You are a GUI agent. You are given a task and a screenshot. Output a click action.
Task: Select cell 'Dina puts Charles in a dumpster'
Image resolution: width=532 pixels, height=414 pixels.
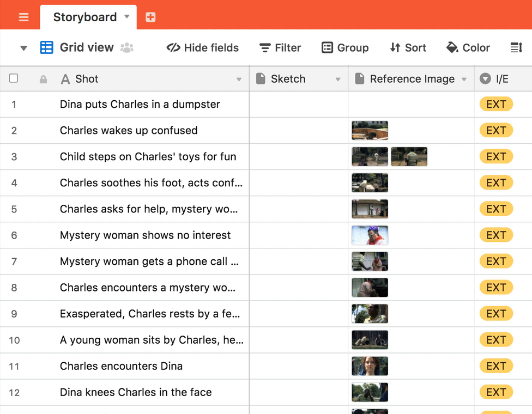click(x=140, y=104)
